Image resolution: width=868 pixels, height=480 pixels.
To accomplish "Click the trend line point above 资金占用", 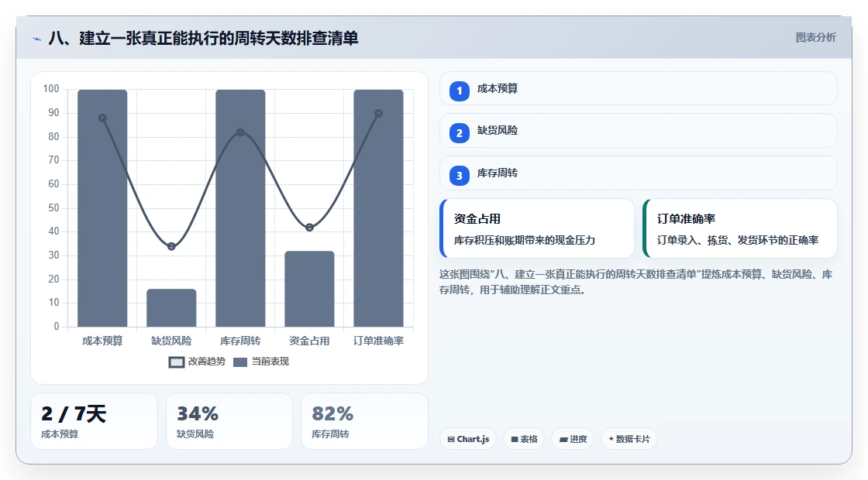I will tap(309, 228).
